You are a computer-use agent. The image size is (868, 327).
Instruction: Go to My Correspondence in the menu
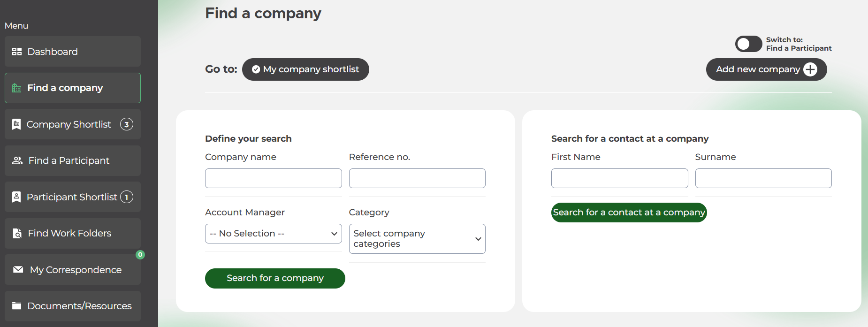click(x=75, y=270)
